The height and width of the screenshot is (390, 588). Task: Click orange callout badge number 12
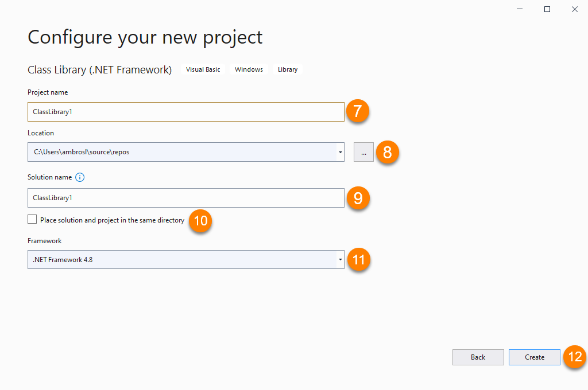tap(575, 357)
